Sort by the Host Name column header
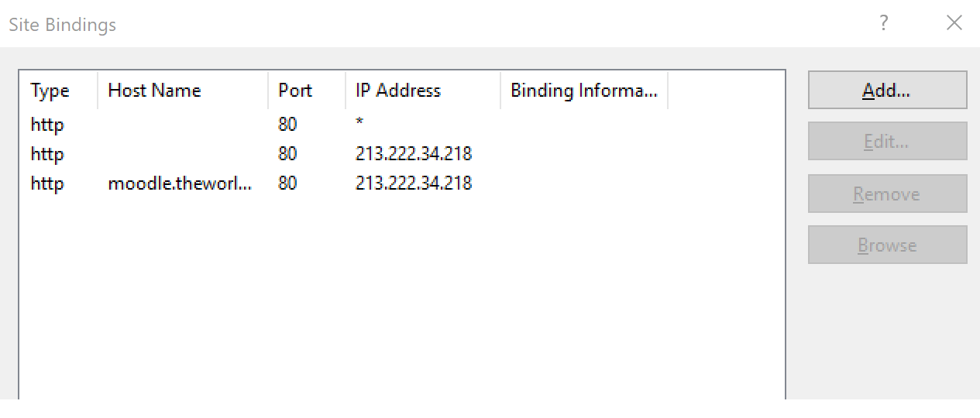The height and width of the screenshot is (418, 980). coord(155,91)
